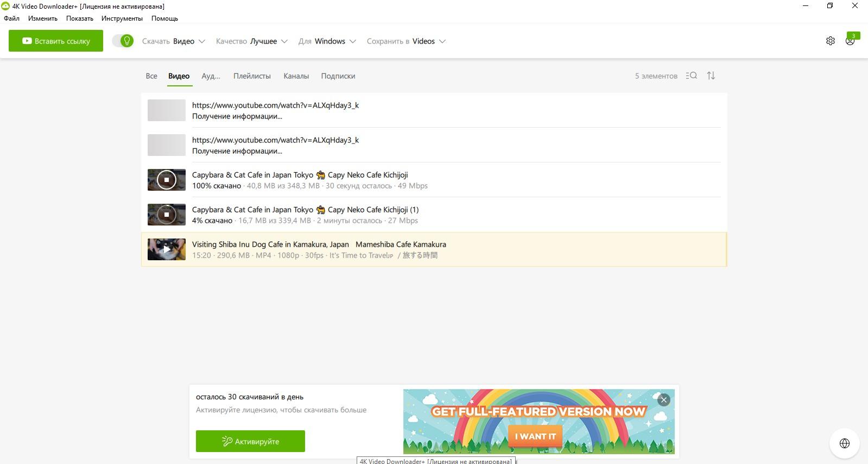The height and width of the screenshot is (464, 868).
Task: Click осталось 30 скачиваний в день text
Action: click(250, 397)
